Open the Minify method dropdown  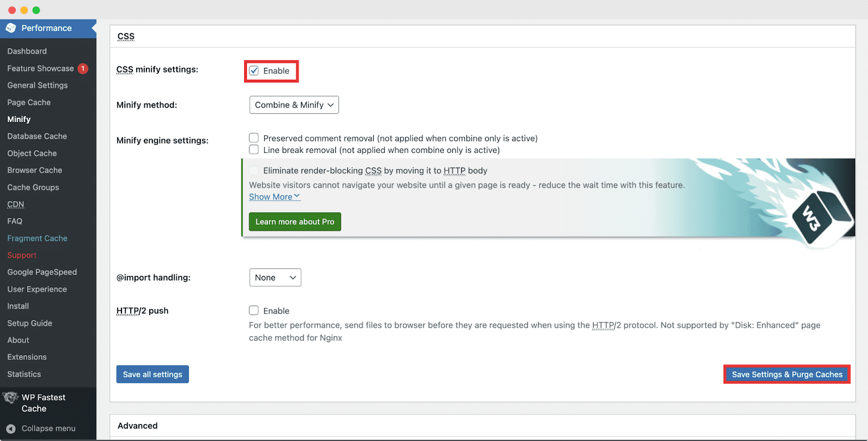point(294,105)
